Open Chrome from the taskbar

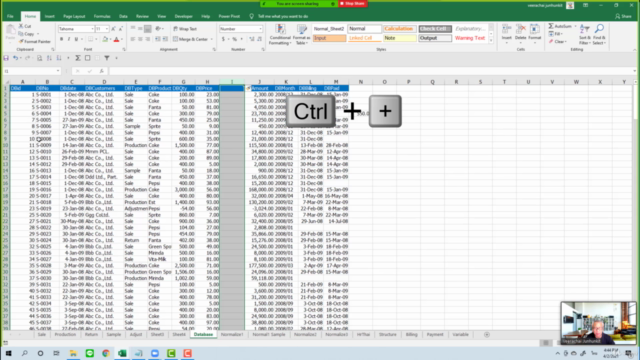[x=106, y=353]
